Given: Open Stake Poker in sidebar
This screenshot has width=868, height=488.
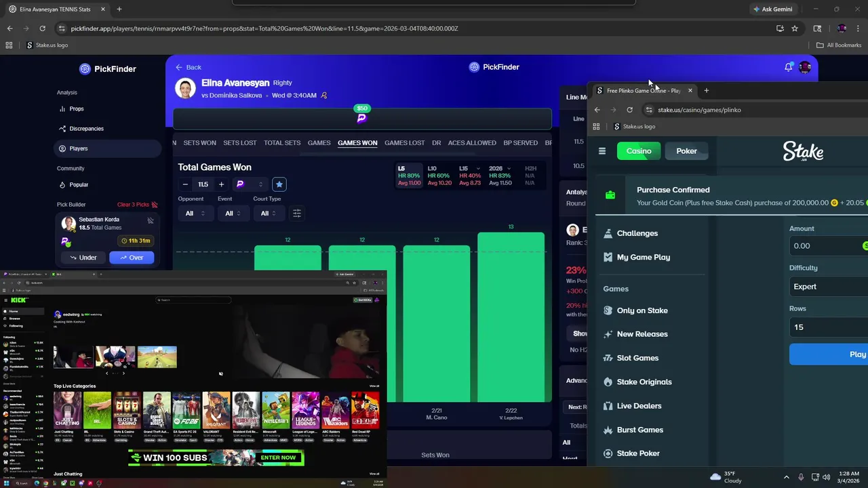Looking at the screenshot, I should pos(631,453).
